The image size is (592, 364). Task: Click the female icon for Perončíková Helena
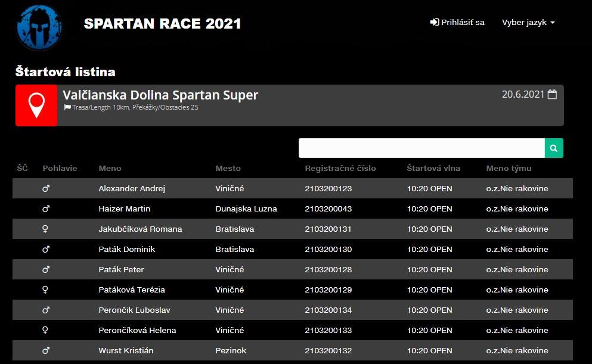coord(45,331)
